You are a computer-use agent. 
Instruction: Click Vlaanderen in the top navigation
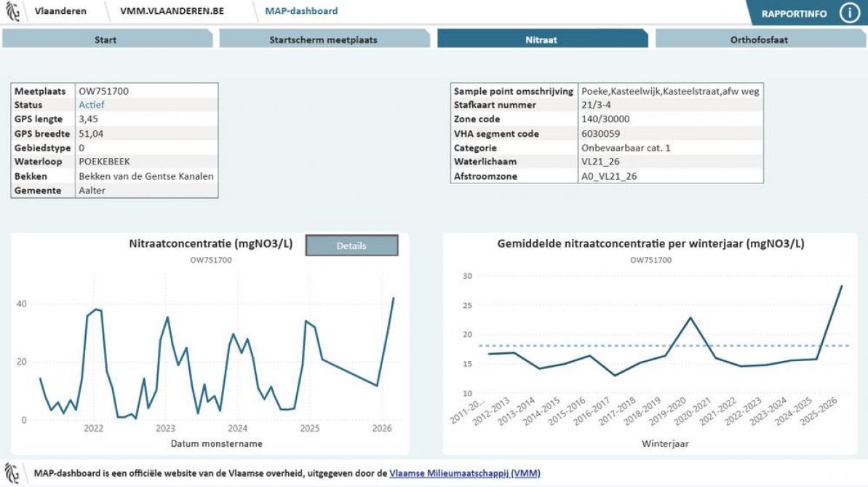(62, 11)
